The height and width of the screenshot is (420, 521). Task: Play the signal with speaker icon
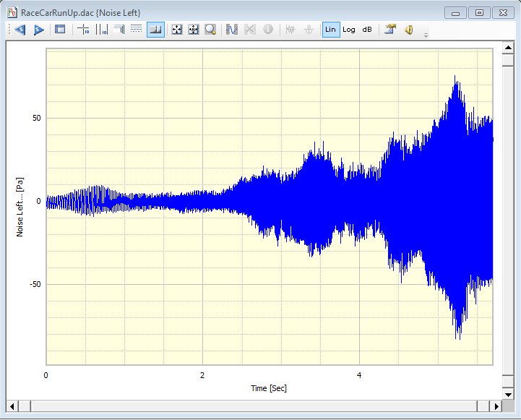[x=408, y=30]
